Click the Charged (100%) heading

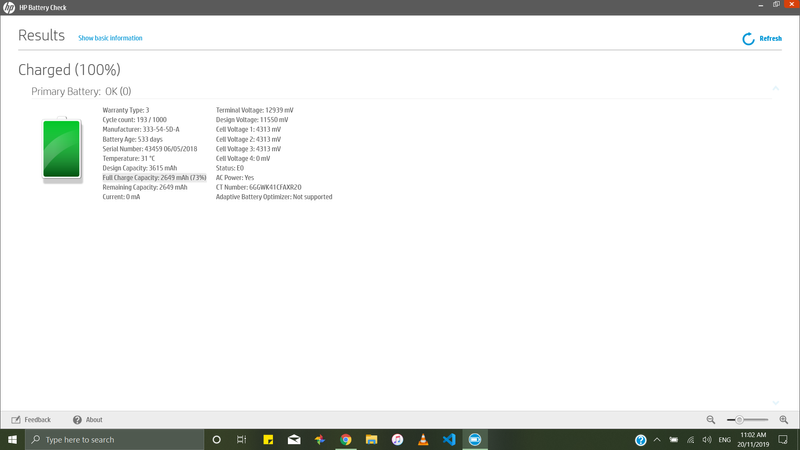point(69,70)
